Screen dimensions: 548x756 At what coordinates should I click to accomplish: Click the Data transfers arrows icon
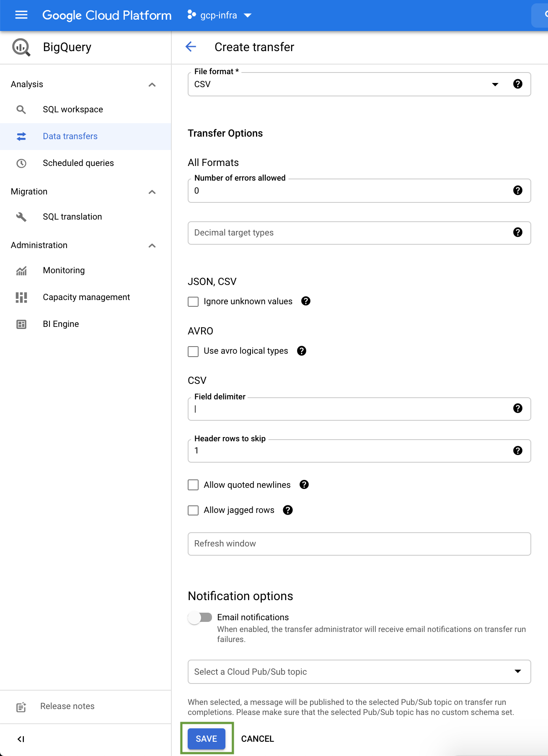21,136
